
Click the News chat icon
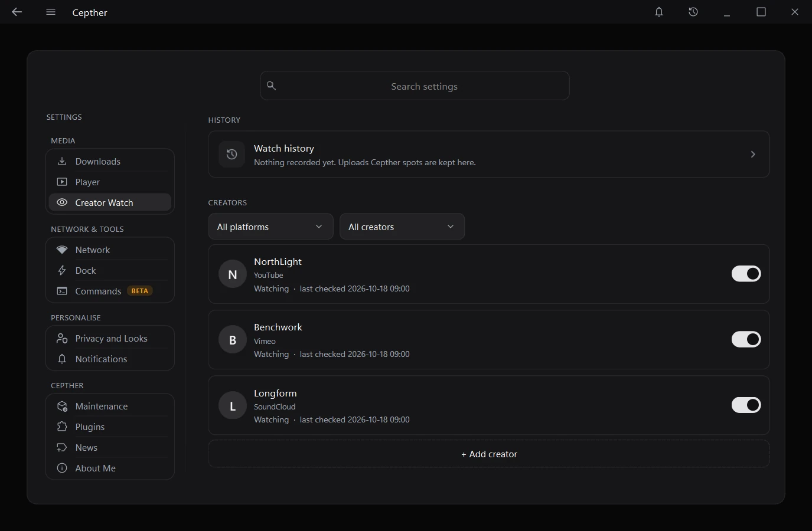62,447
